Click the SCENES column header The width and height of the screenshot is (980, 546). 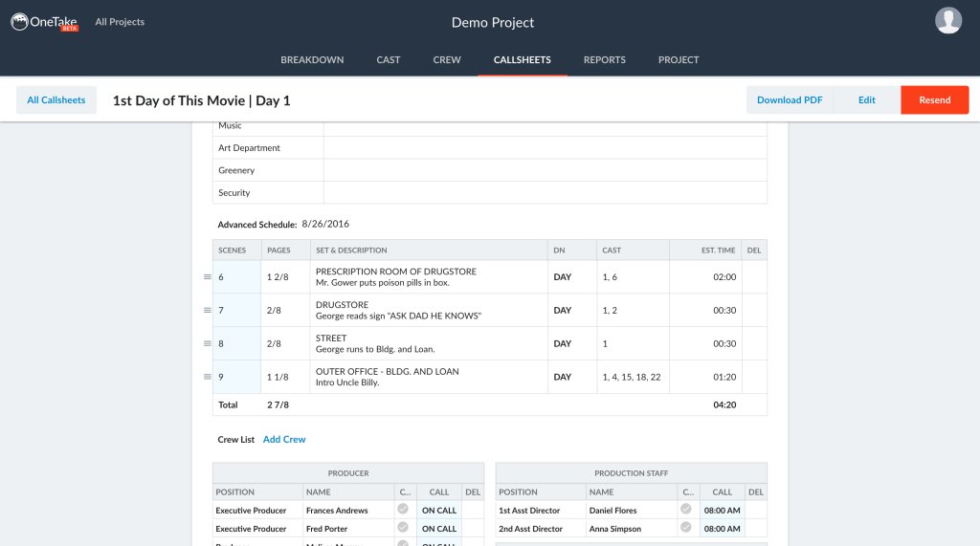tap(232, 250)
